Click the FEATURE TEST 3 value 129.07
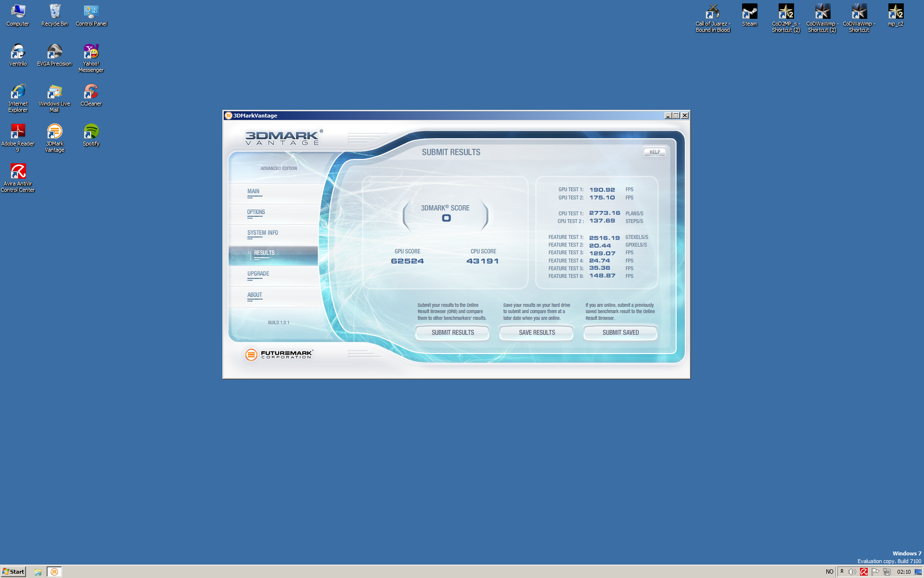Viewport: 924px width, 578px height. pyautogui.click(x=602, y=253)
